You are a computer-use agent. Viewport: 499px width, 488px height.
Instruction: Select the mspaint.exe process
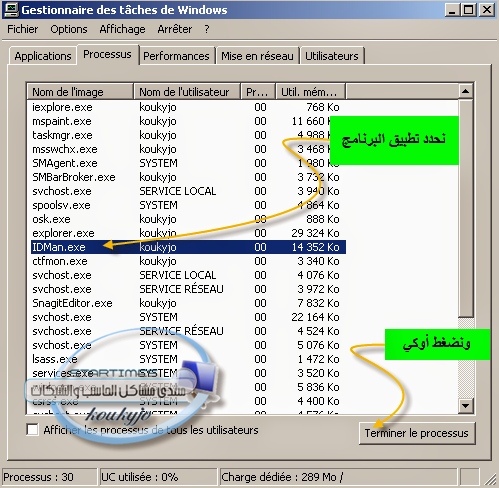click(62, 121)
